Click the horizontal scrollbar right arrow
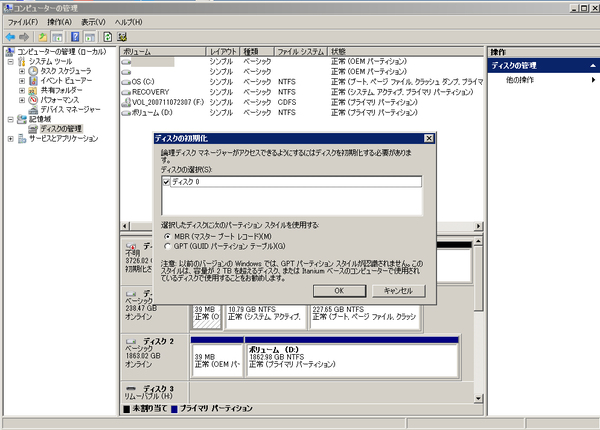This screenshot has width=600, height=430. [x=478, y=226]
